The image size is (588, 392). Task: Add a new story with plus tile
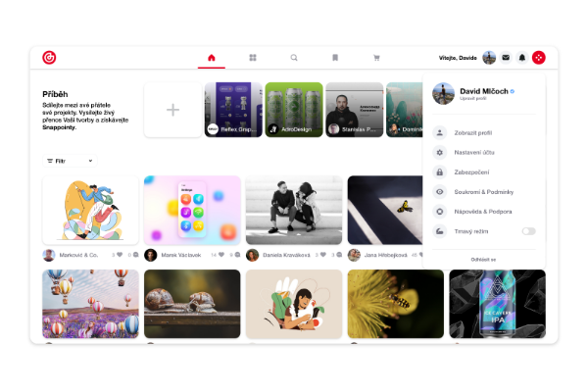pyautogui.click(x=172, y=110)
